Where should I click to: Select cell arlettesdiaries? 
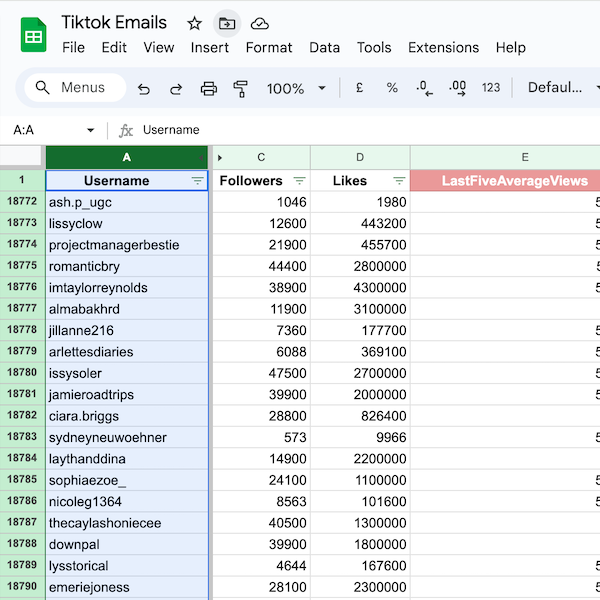click(127, 352)
